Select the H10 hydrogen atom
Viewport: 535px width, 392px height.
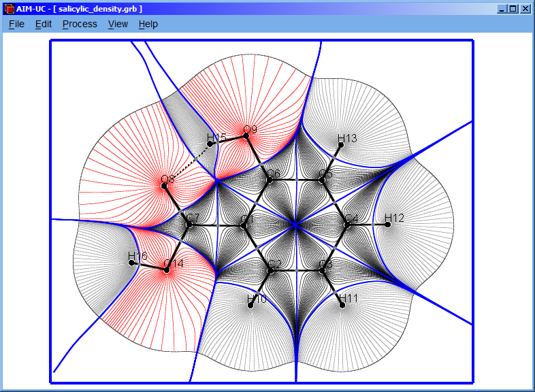point(250,305)
